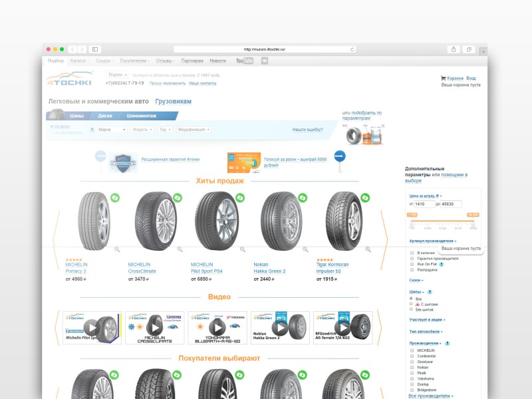Open the Грузовикам section link
The image size is (532, 399).
[174, 102]
